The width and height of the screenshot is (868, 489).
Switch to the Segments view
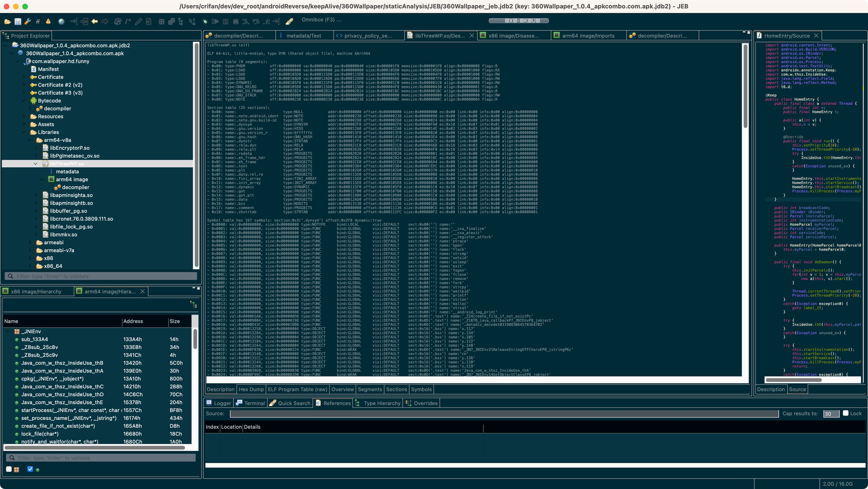(370, 389)
